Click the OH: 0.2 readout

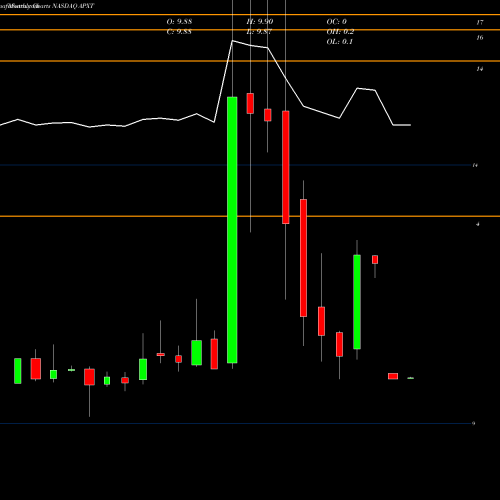pyautogui.click(x=340, y=32)
